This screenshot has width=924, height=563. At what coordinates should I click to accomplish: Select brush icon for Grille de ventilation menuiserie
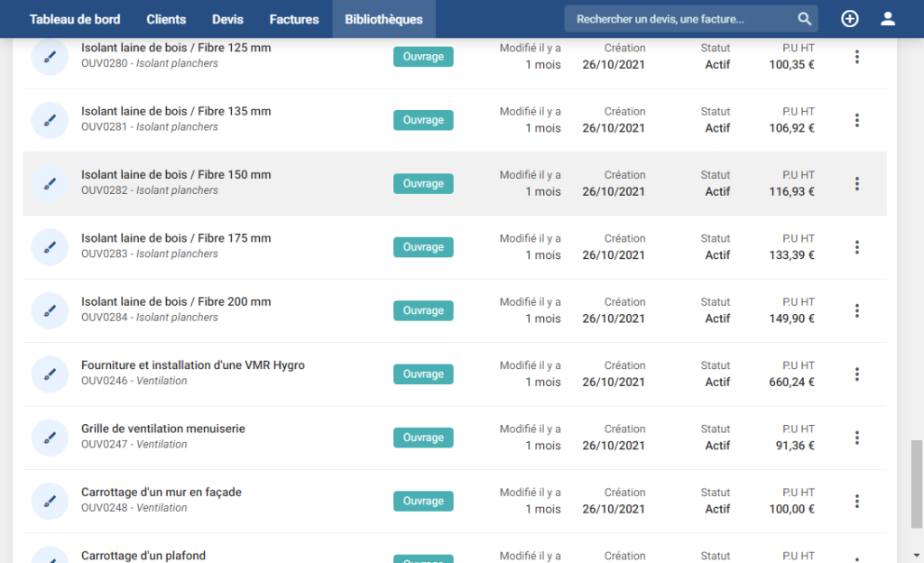click(x=51, y=438)
